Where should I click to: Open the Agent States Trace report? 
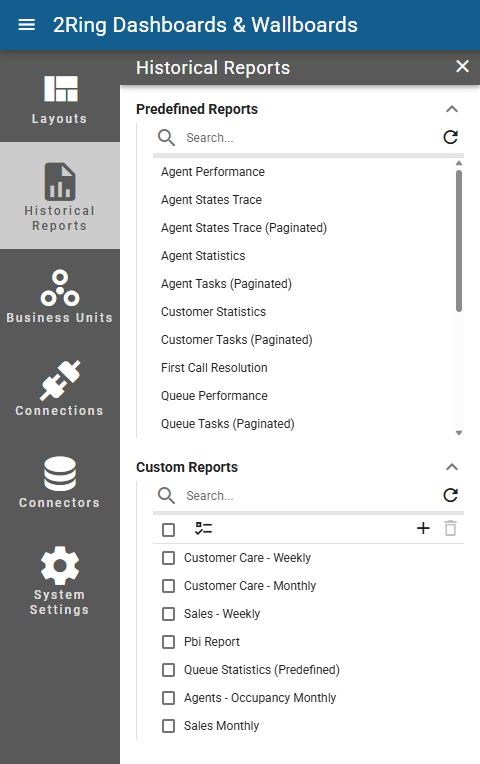(211, 200)
